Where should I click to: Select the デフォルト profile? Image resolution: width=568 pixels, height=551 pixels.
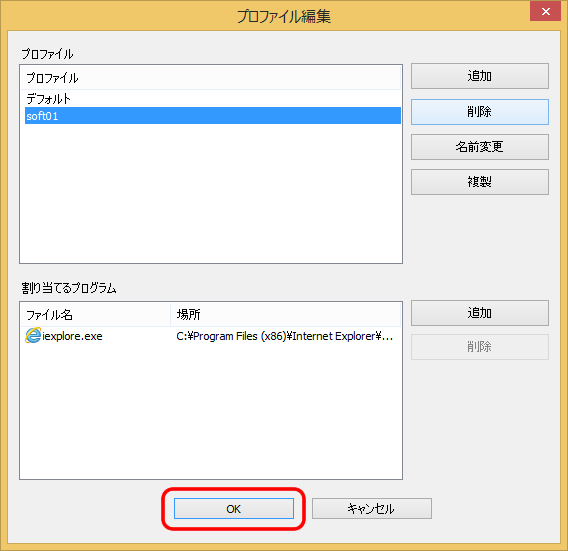[x=213, y=99]
